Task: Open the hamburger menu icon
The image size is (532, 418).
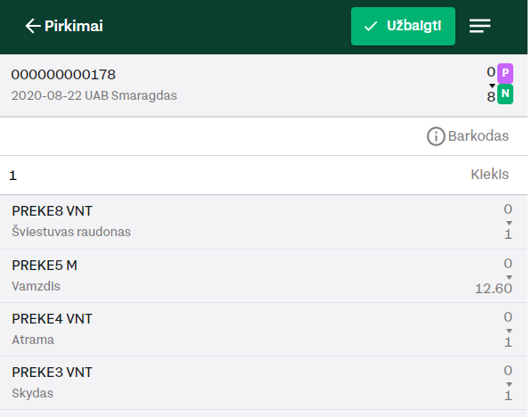Action: pos(479,26)
